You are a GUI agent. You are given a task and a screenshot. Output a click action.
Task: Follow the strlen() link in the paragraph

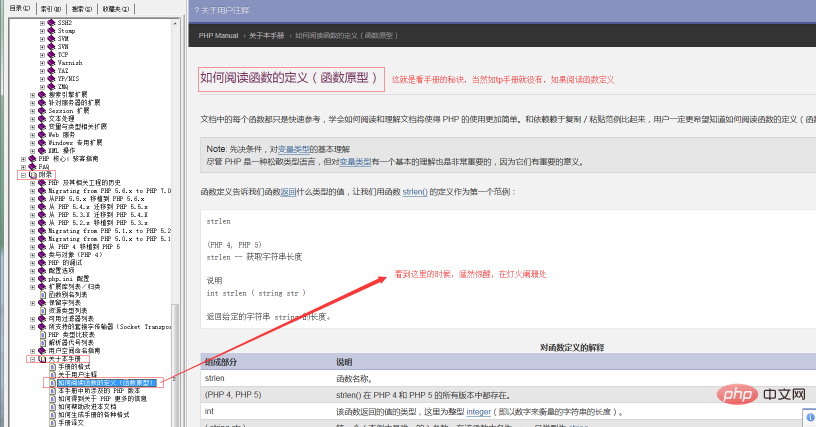[x=415, y=191]
